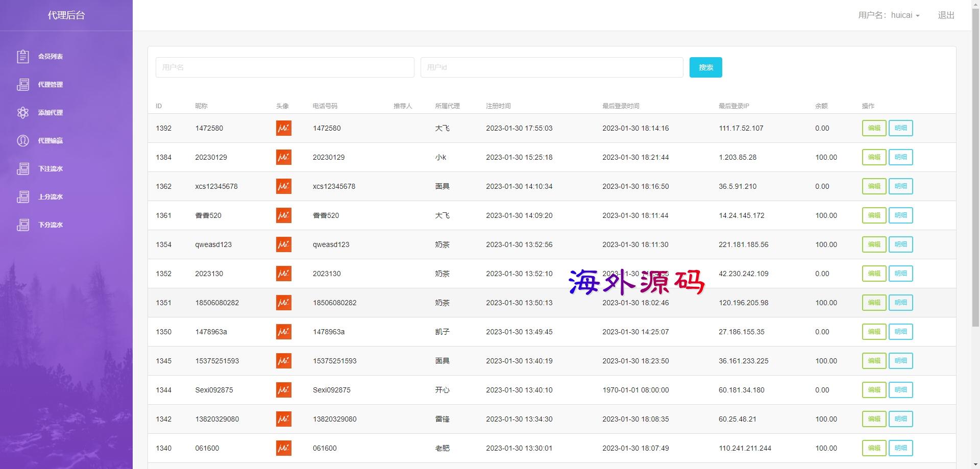Click avatar image of user 13820329080
Image resolution: width=980 pixels, height=469 pixels.
coord(284,419)
